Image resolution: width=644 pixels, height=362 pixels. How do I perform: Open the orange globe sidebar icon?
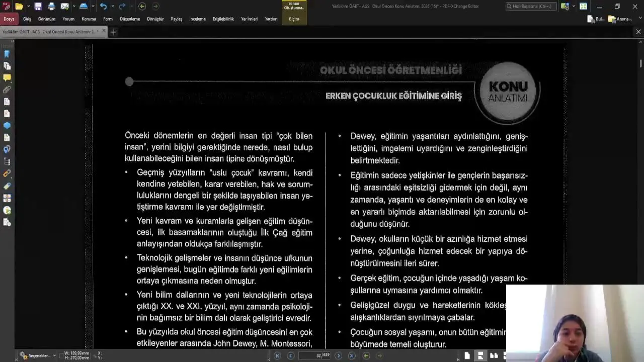(7, 210)
